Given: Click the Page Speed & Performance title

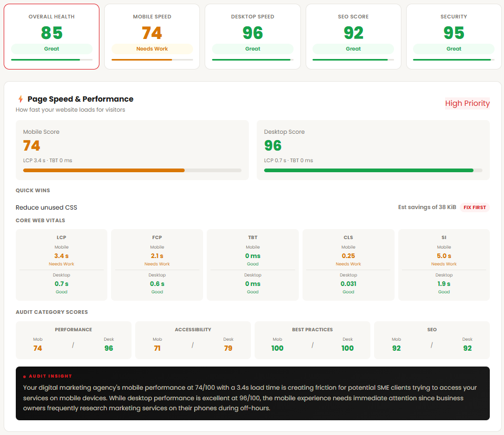Looking at the screenshot, I should tap(80, 99).
